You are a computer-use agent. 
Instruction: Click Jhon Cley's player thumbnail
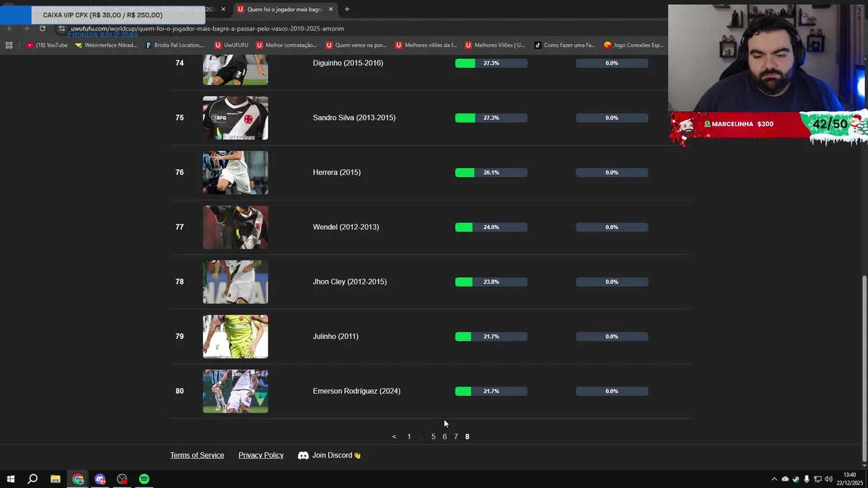pyautogui.click(x=235, y=282)
